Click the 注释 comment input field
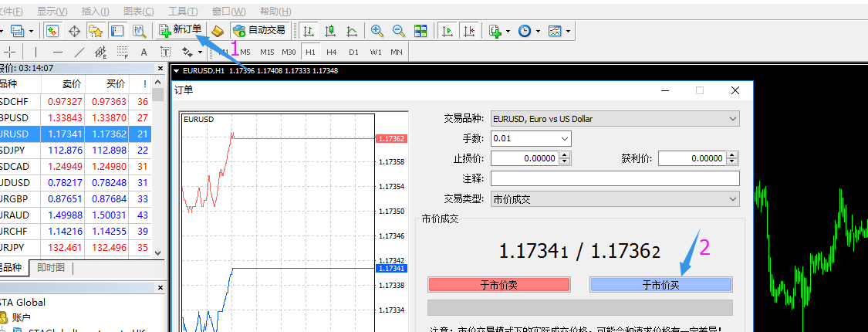 (614, 178)
